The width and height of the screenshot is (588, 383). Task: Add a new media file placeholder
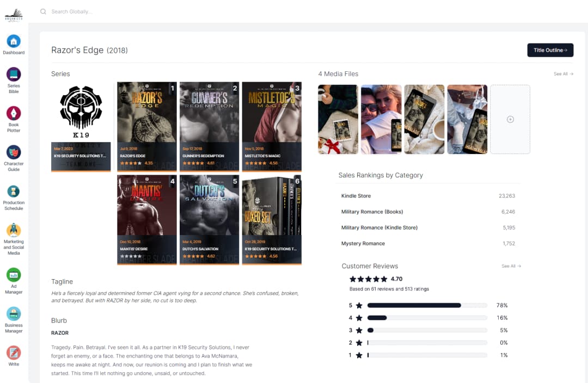pyautogui.click(x=510, y=119)
